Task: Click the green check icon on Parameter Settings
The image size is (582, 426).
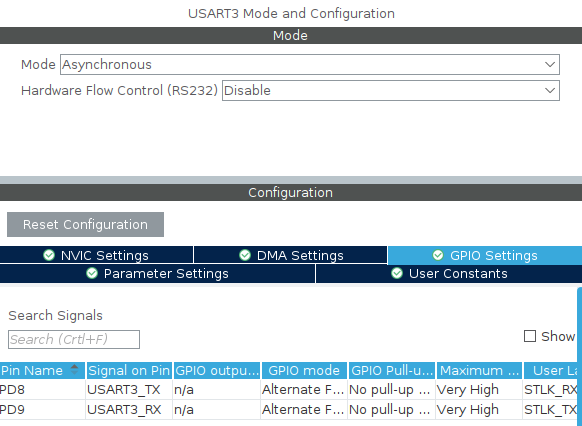Action: [x=92, y=273]
